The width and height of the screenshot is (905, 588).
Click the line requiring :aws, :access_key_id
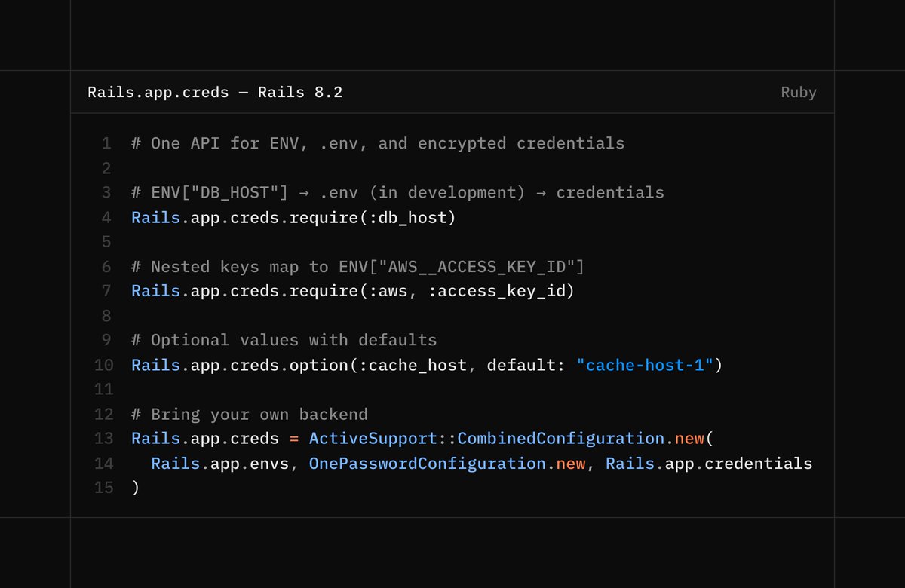coord(353,291)
